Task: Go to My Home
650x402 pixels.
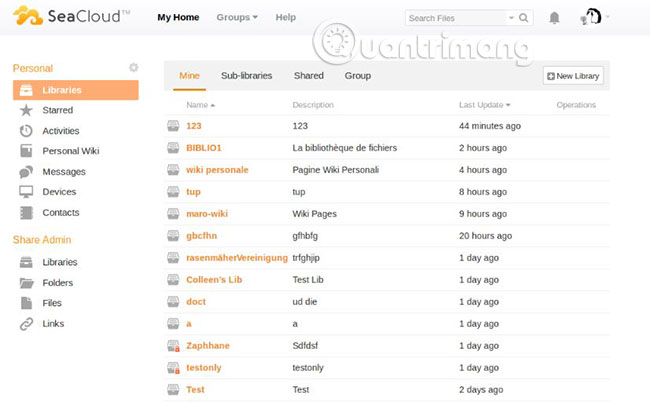Action: point(178,17)
